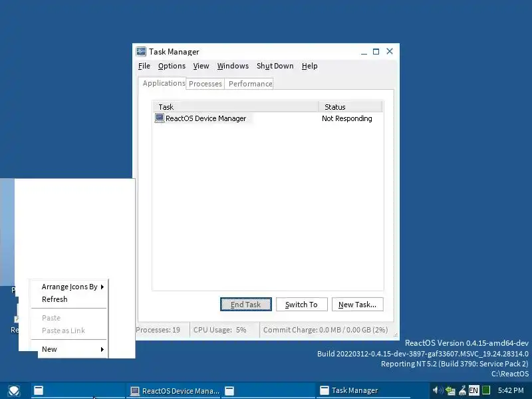This screenshot has height=399, width=532.
Task: Sort by the Status column header
Action: pos(351,107)
